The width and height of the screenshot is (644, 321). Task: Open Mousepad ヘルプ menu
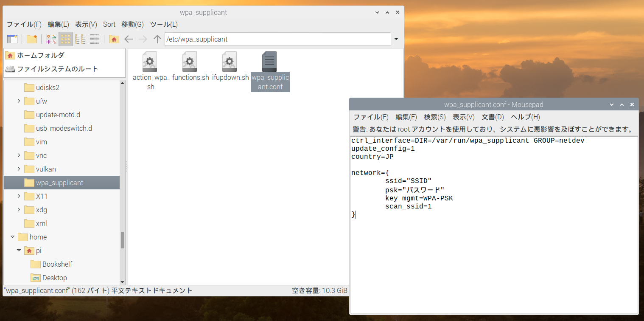[525, 117]
